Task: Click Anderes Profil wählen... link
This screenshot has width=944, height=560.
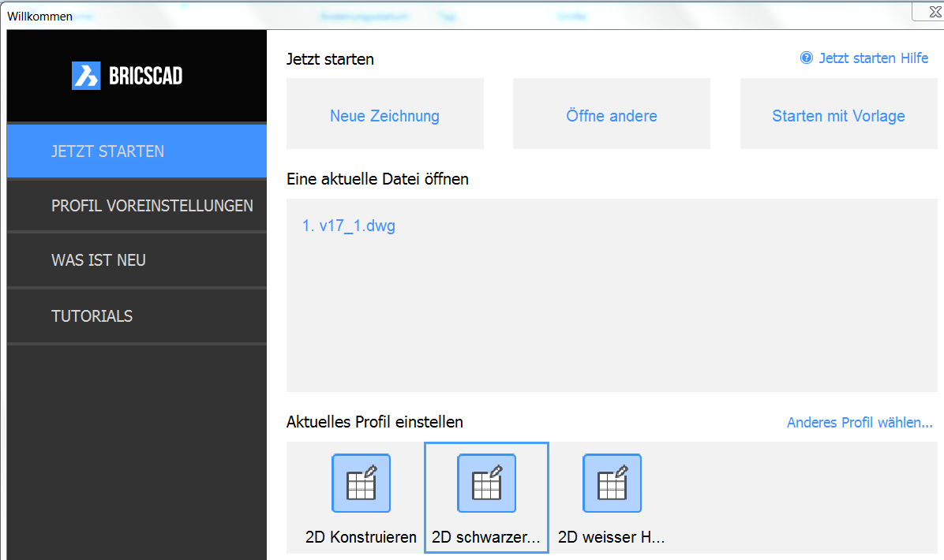Action: click(860, 422)
